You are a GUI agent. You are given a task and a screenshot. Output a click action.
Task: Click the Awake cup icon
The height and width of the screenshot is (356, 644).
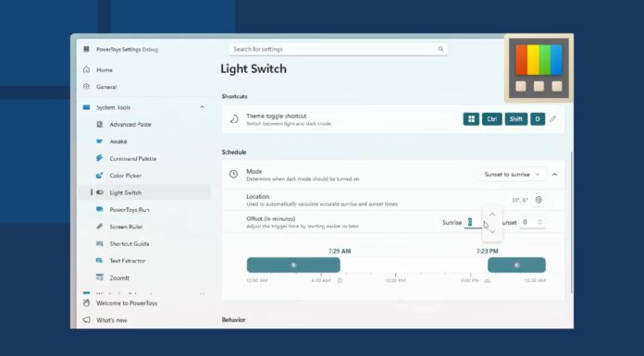tap(99, 141)
